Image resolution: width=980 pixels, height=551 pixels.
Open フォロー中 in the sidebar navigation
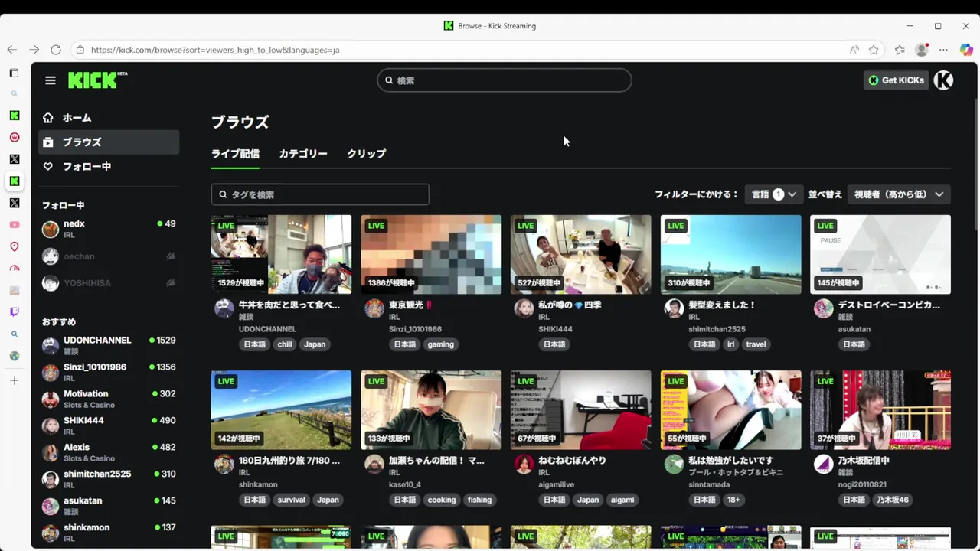coord(109,166)
